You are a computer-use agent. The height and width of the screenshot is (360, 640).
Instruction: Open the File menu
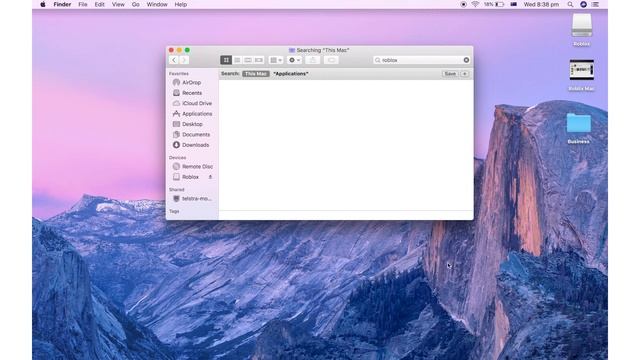point(83,4)
